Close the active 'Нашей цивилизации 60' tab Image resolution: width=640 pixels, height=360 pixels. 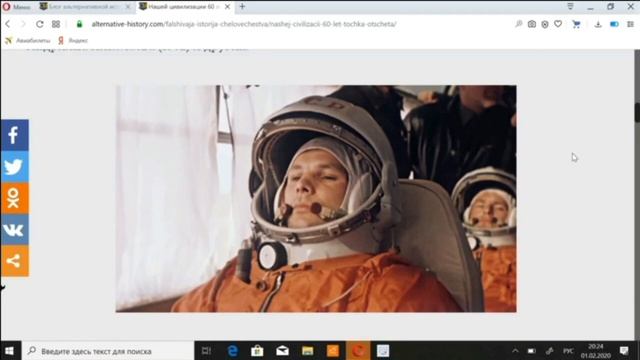click(x=227, y=7)
